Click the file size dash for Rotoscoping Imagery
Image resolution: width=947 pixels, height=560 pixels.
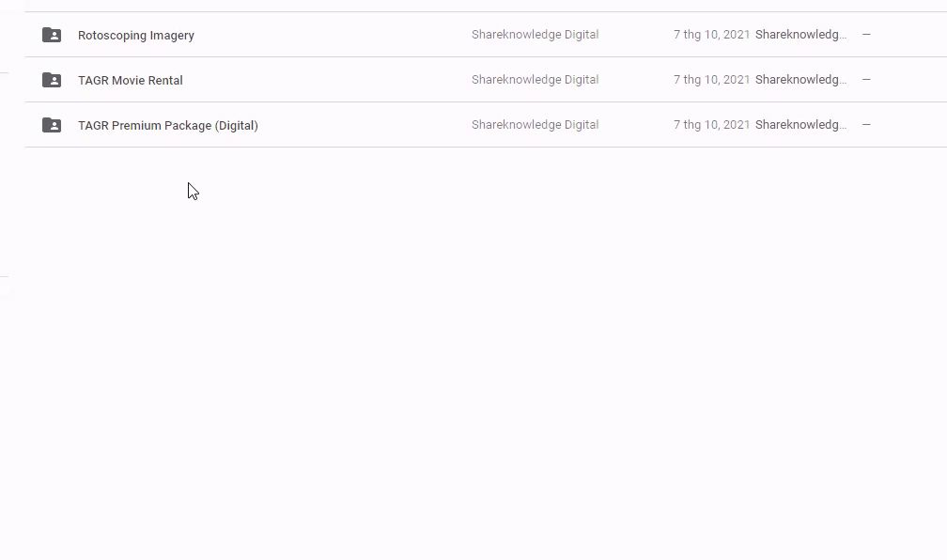(x=866, y=35)
